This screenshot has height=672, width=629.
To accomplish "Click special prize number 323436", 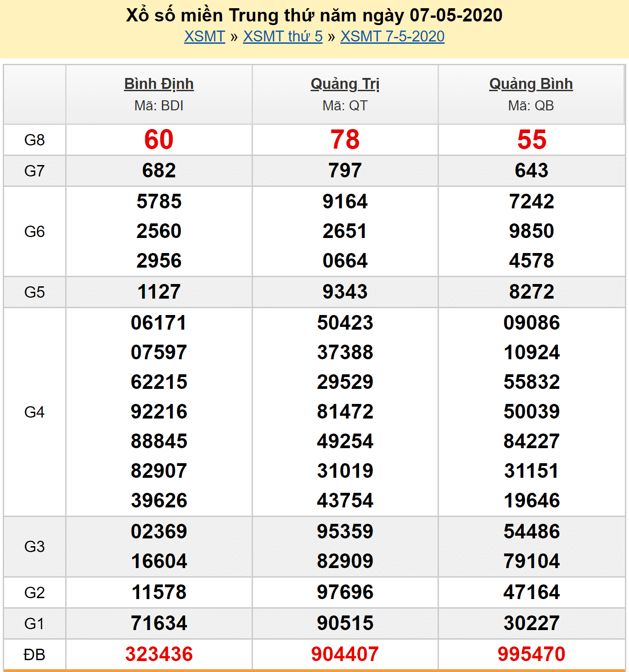I will (x=159, y=654).
